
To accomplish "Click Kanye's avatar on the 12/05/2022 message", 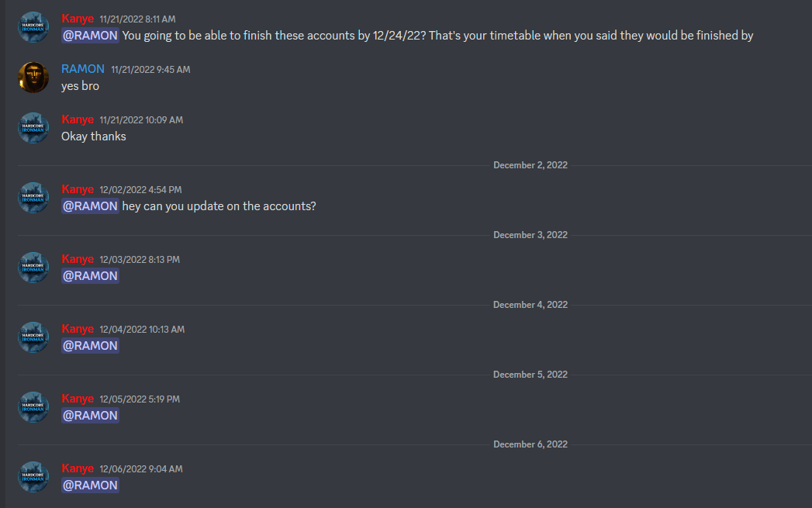I will [33, 407].
